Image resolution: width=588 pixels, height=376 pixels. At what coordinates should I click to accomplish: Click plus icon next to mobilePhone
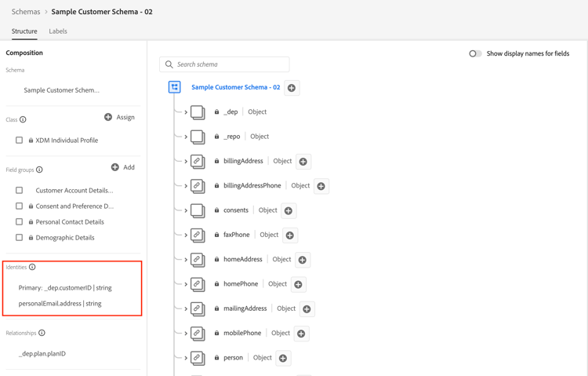coord(301,334)
